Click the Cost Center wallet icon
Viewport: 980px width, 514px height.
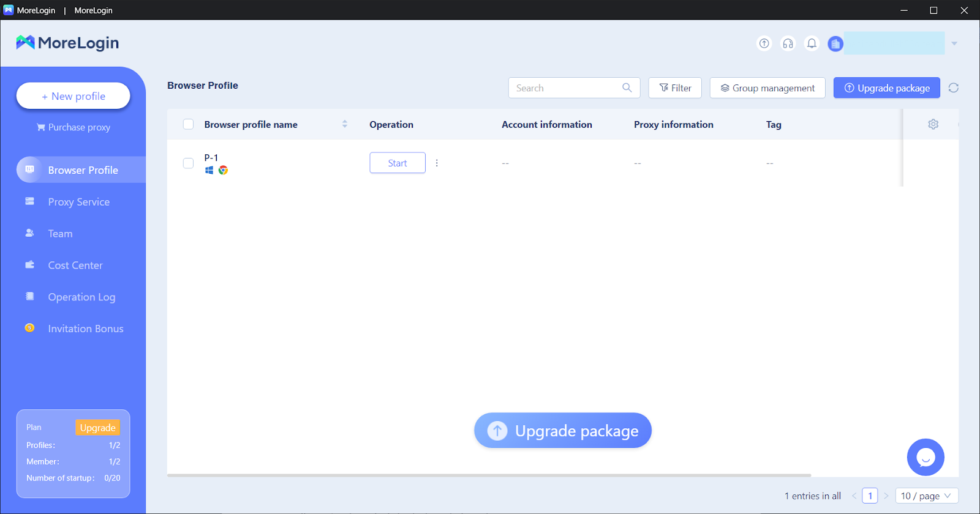pos(29,265)
